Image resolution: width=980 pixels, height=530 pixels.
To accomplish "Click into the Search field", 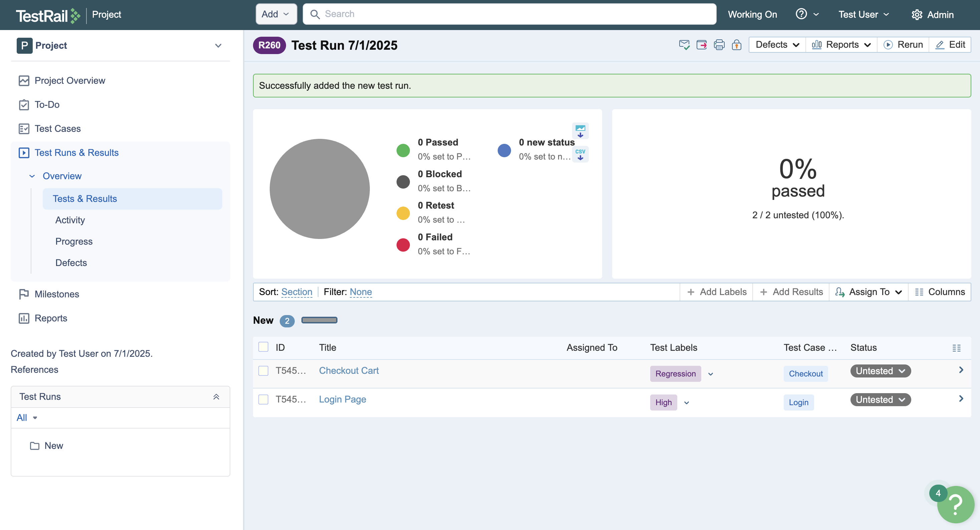I will pos(510,14).
